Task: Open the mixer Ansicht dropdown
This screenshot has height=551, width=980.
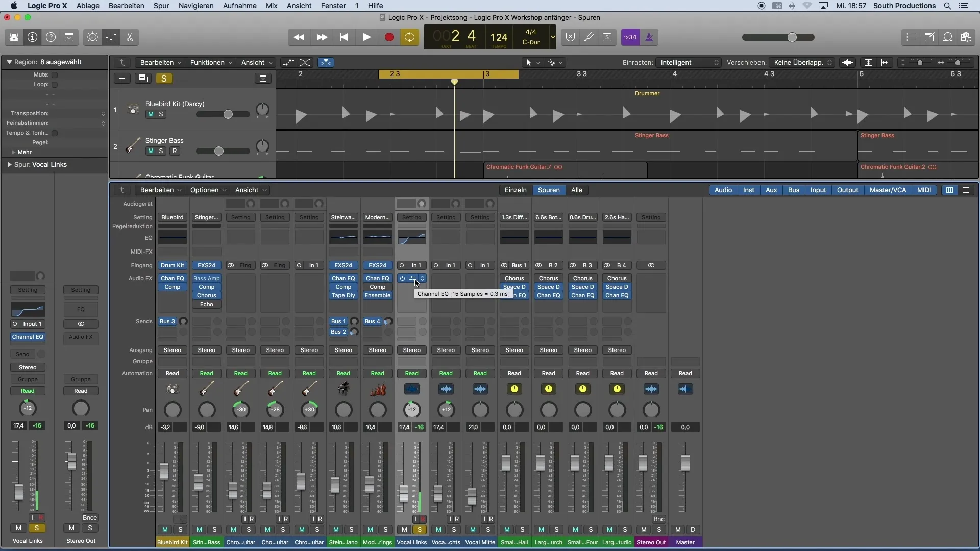Action: coord(251,190)
